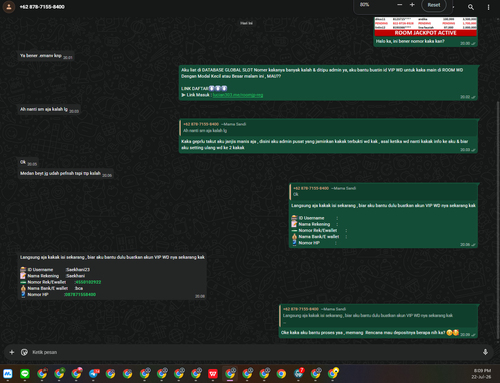
Task: Increase zoom with the plus button
Action: tap(412, 5)
